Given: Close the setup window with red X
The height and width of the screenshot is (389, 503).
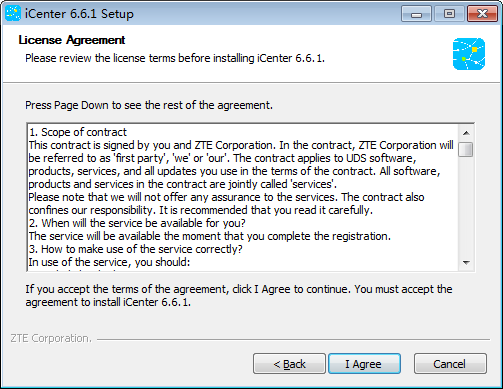Looking at the screenshot, I should tap(482, 14).
